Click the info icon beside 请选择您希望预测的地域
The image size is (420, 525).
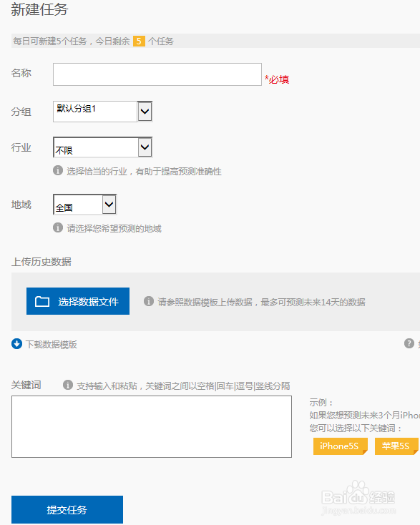click(58, 227)
